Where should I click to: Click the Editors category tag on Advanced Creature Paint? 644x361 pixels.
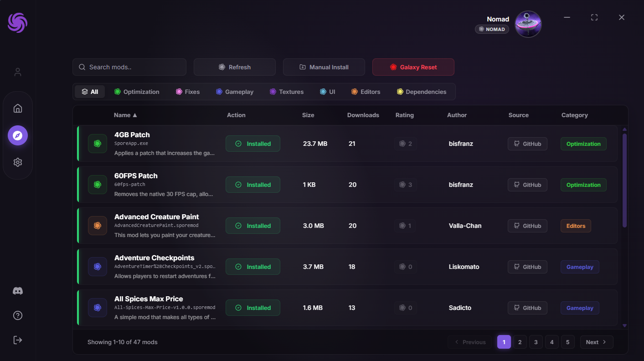coord(576,226)
